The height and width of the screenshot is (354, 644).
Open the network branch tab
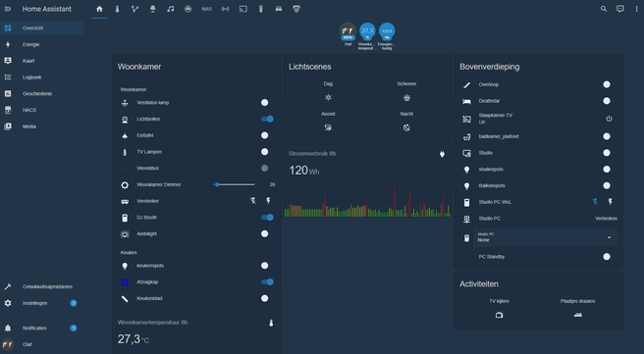point(134,9)
